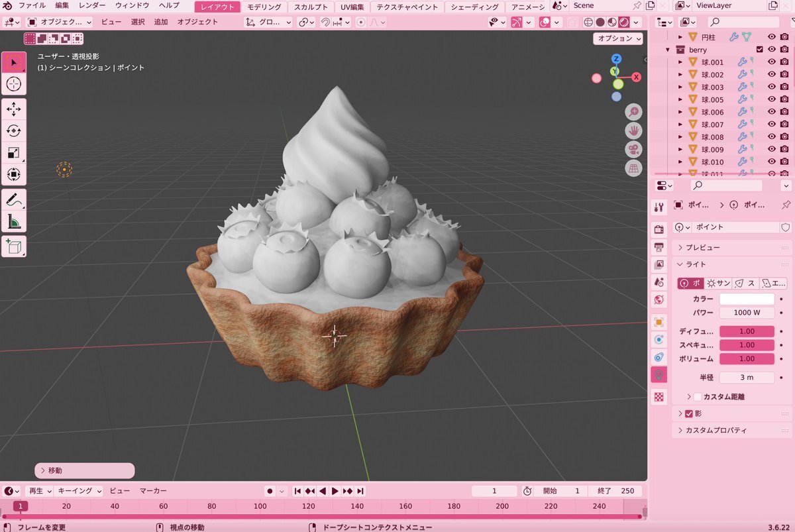Collapse the berry collection tree
This screenshot has height=532, width=795.
668,50
